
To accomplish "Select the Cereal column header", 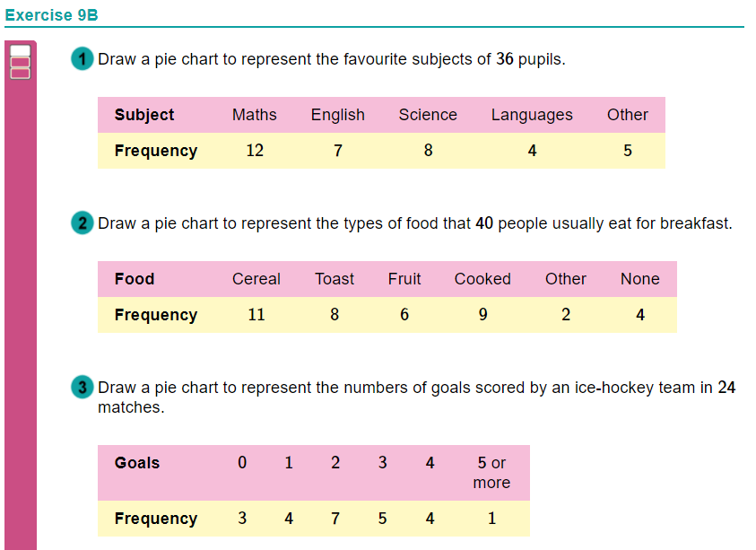I will point(256,279).
